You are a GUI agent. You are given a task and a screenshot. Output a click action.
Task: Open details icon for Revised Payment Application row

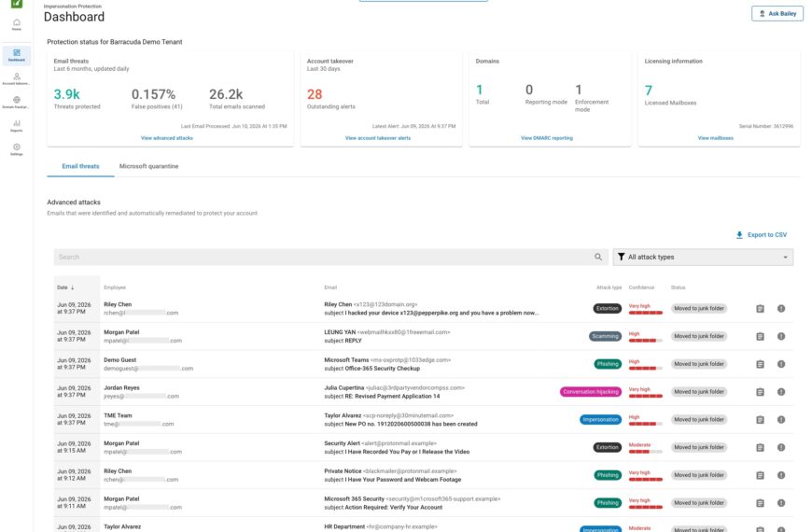(x=761, y=392)
